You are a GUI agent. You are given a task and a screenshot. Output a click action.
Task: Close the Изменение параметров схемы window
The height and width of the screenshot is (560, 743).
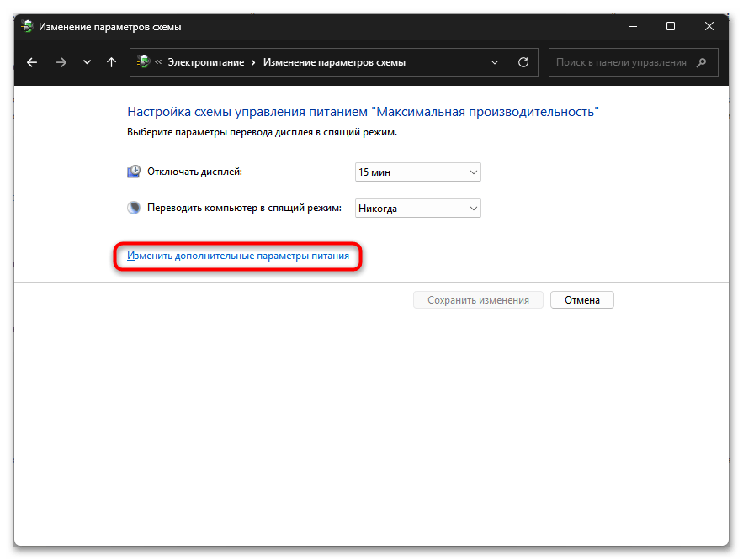coord(709,27)
